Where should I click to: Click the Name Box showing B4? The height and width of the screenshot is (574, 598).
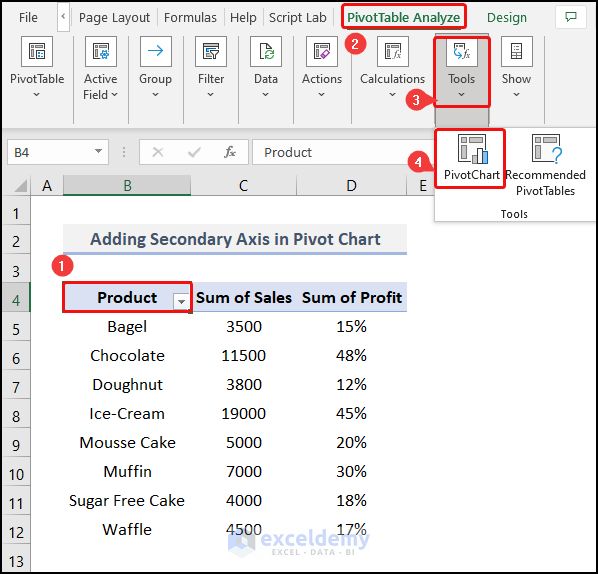[58, 152]
